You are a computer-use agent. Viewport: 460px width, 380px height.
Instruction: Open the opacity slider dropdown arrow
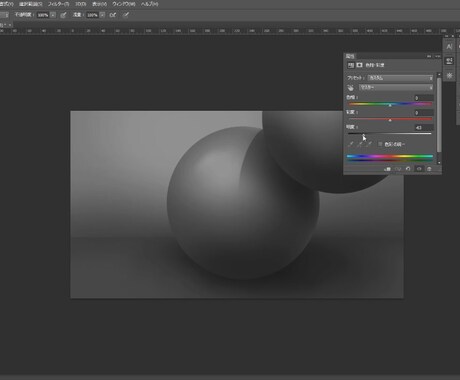53,15
